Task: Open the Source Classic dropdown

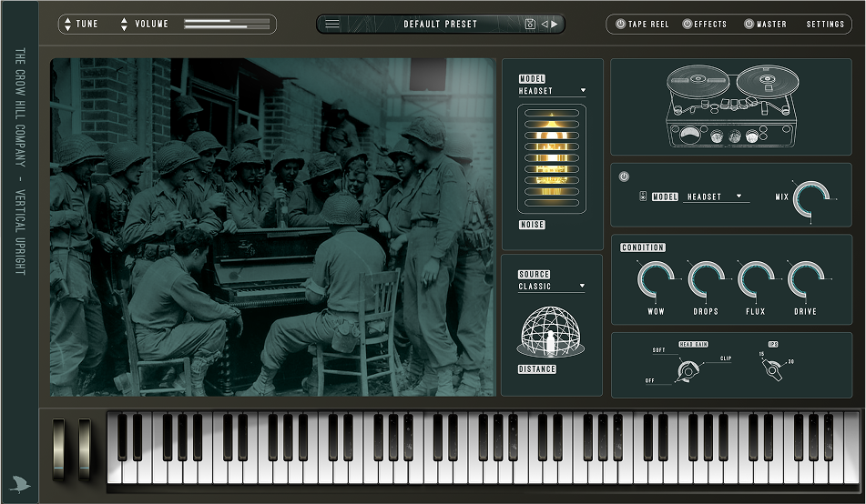Action: (x=551, y=286)
